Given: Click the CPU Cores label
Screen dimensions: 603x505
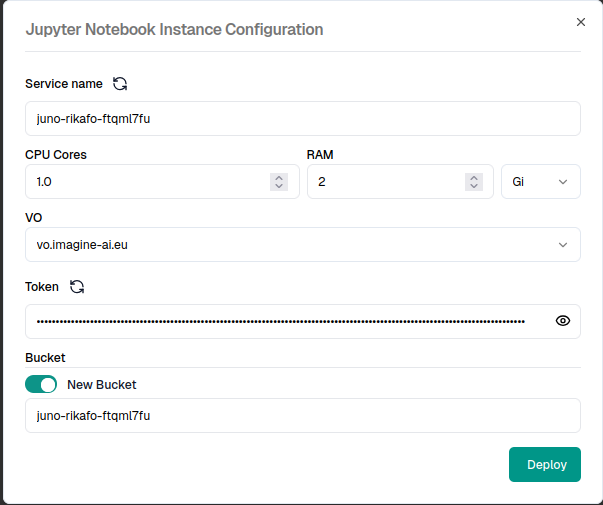Looking at the screenshot, I should coord(56,155).
